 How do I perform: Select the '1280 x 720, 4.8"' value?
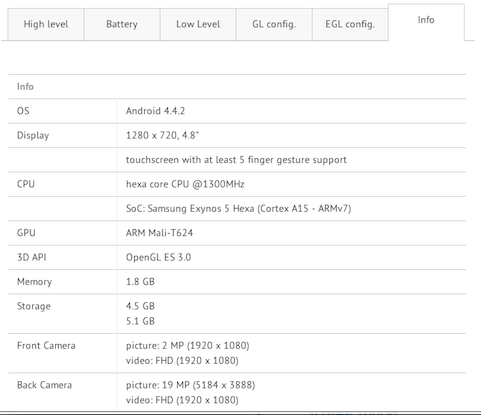point(162,135)
